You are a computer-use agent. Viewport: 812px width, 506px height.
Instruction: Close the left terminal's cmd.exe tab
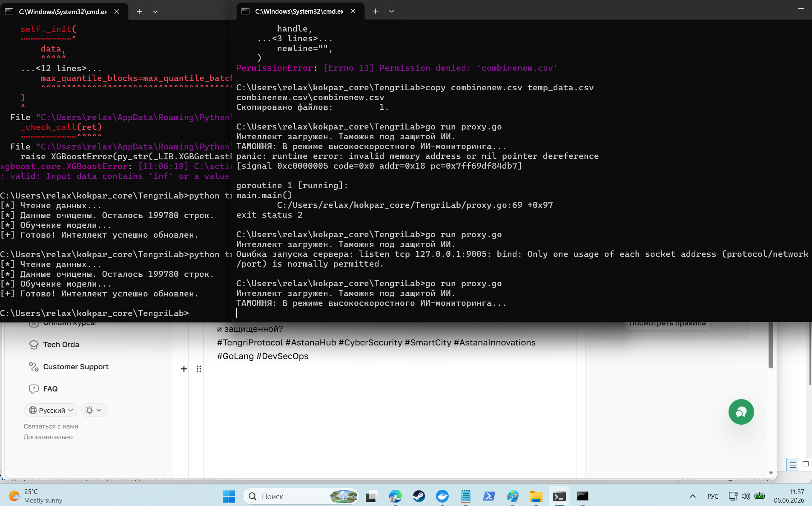coord(117,11)
